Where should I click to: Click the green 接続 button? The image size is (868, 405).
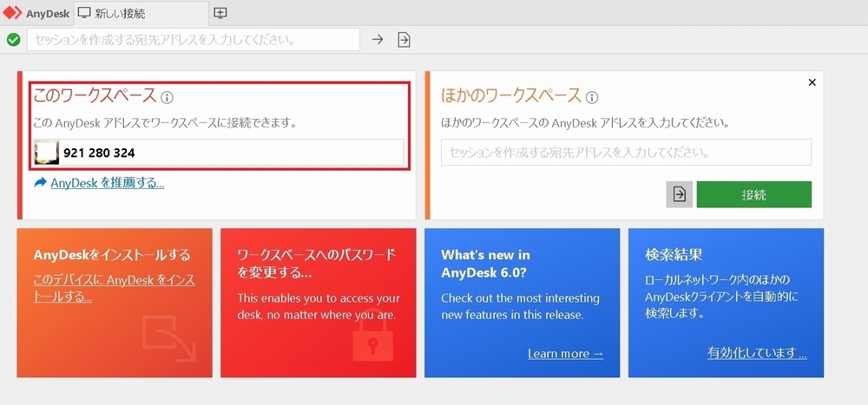(754, 194)
